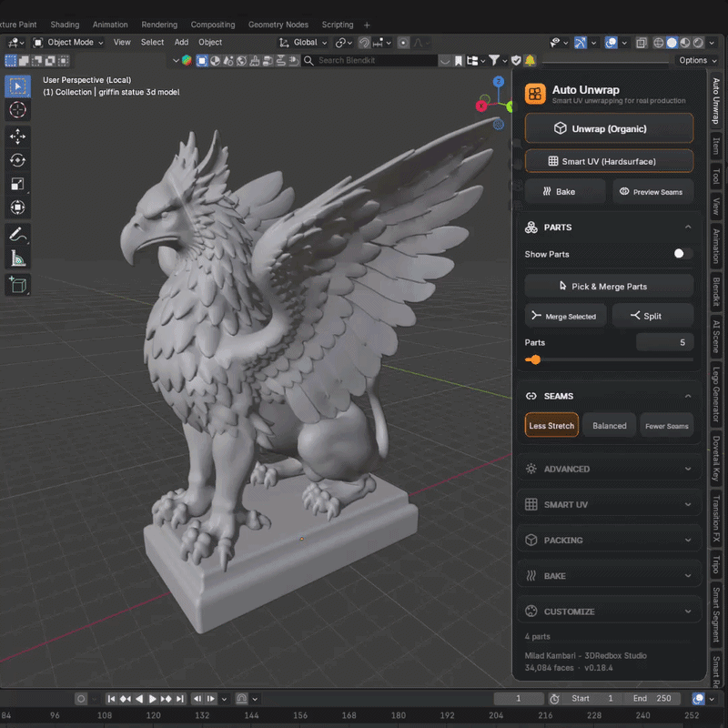Jump to the next keyframe
This screenshot has height=728, width=728.
pyautogui.click(x=167, y=699)
